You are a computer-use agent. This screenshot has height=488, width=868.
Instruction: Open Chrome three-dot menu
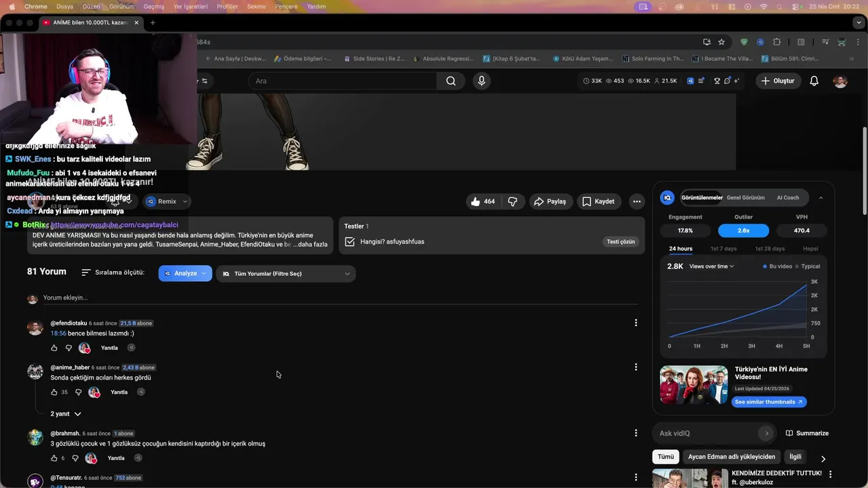[x=859, y=42]
